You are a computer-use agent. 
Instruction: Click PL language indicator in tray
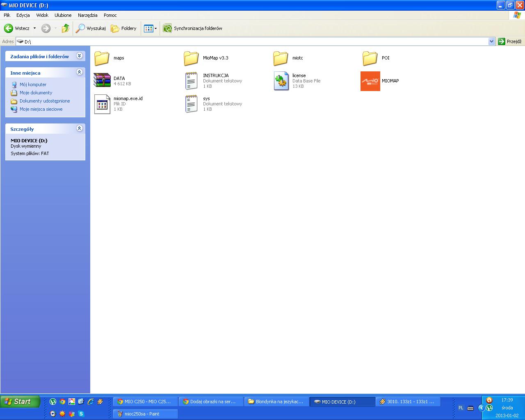tap(461, 408)
